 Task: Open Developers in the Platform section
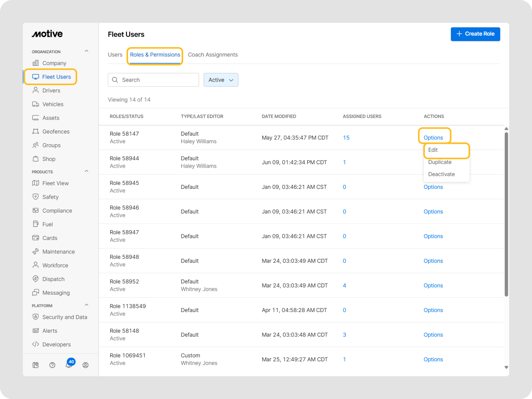(x=56, y=344)
